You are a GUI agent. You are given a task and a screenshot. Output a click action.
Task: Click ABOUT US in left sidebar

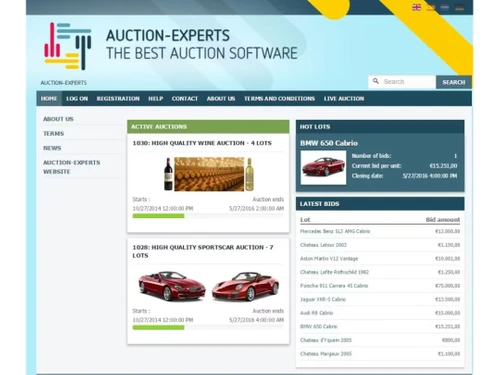(58, 119)
